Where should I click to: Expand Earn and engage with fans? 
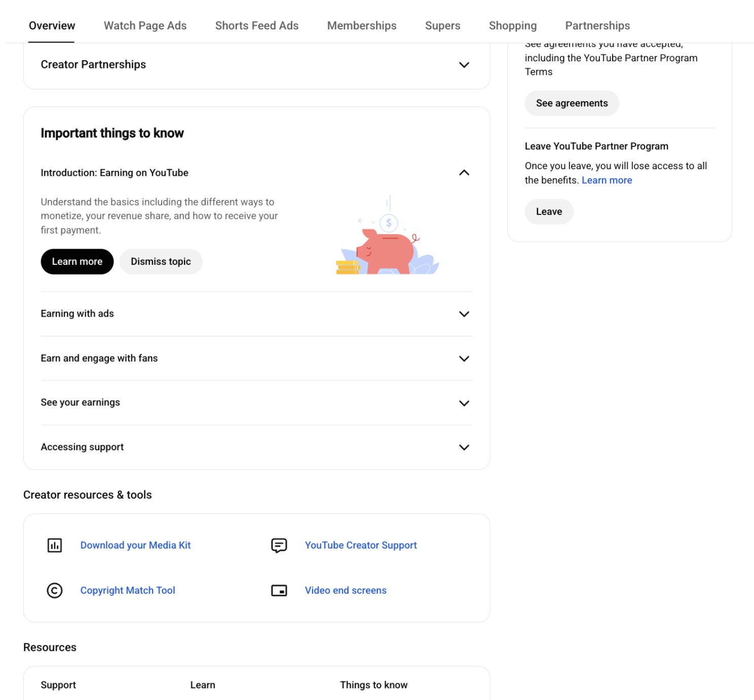click(x=464, y=359)
